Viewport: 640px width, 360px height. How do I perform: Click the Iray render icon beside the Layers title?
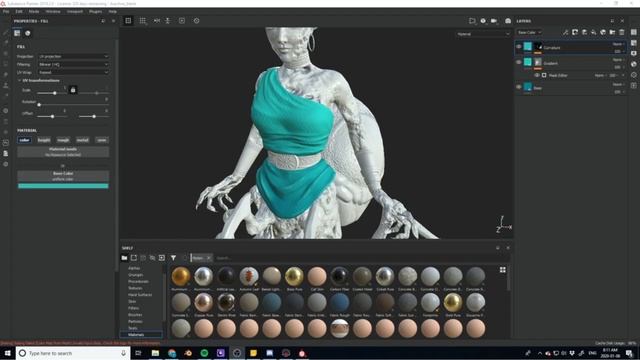point(508,21)
